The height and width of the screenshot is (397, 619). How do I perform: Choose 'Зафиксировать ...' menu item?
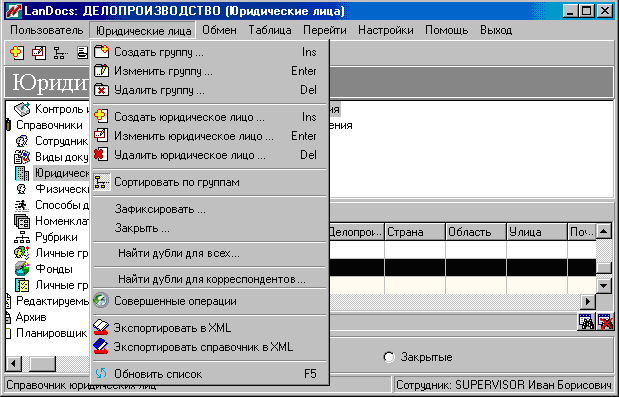pos(210,209)
